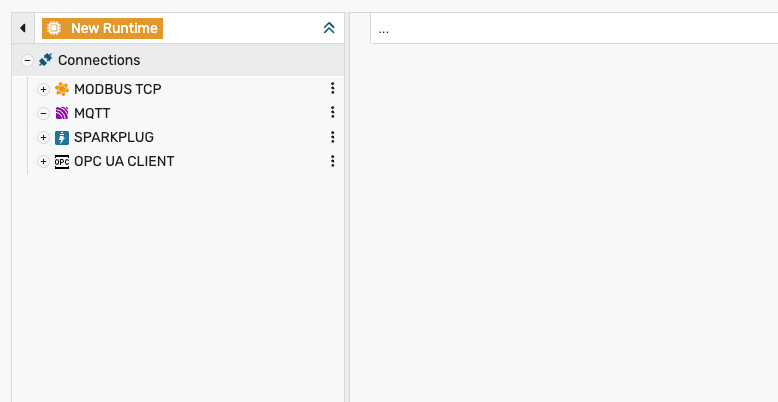Screen dimensions: 778x402
Task: Expand the MODBUS TCP tree node
Action: click(43, 89)
